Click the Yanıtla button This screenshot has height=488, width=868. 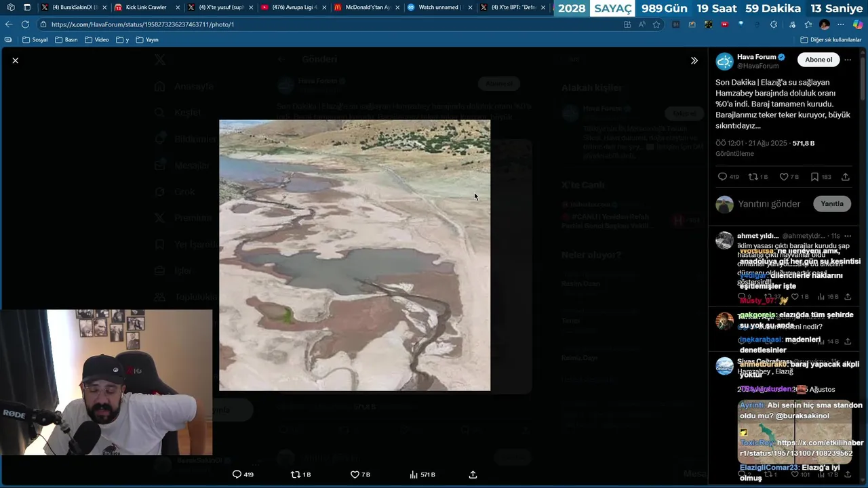pyautogui.click(x=832, y=203)
